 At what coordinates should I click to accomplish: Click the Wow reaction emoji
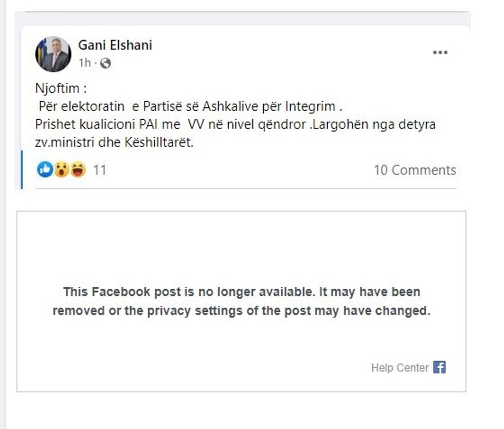[61, 170]
